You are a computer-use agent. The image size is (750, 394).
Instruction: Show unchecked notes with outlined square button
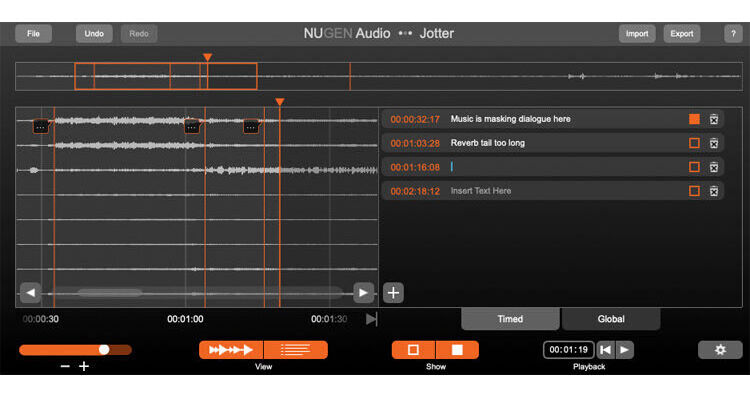(x=413, y=350)
